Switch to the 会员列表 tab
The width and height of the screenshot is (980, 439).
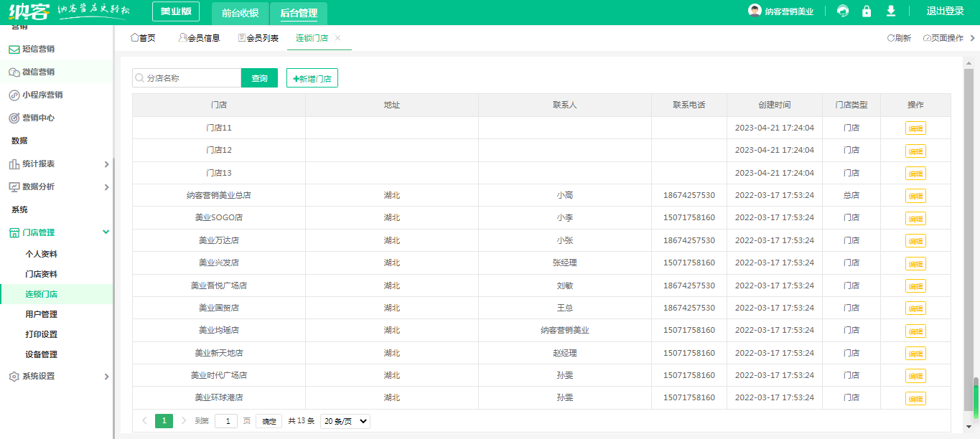click(x=258, y=38)
